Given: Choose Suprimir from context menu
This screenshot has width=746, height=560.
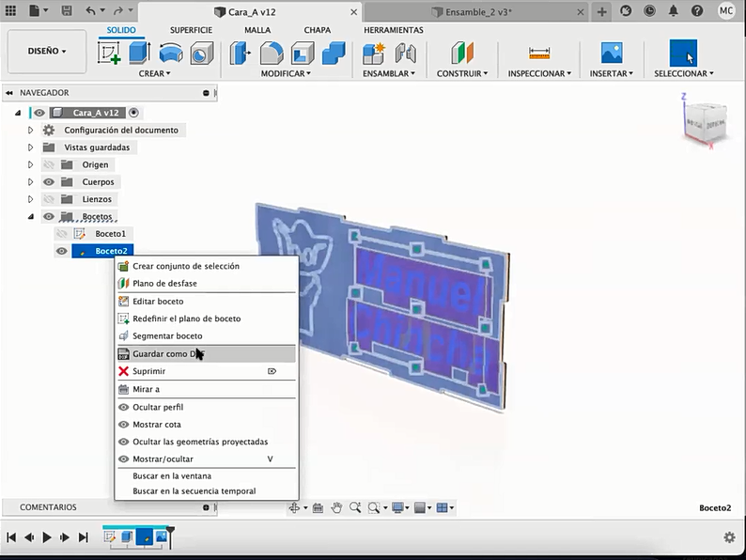Looking at the screenshot, I should [206, 371].
